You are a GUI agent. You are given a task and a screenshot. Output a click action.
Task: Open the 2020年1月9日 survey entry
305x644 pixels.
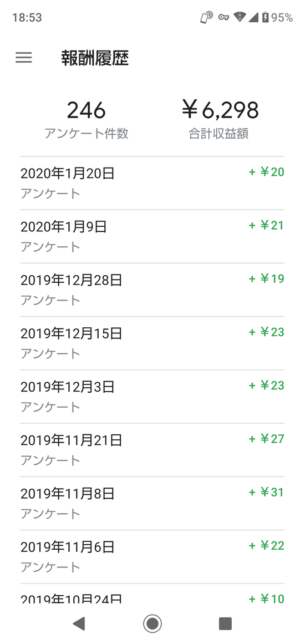click(x=152, y=236)
